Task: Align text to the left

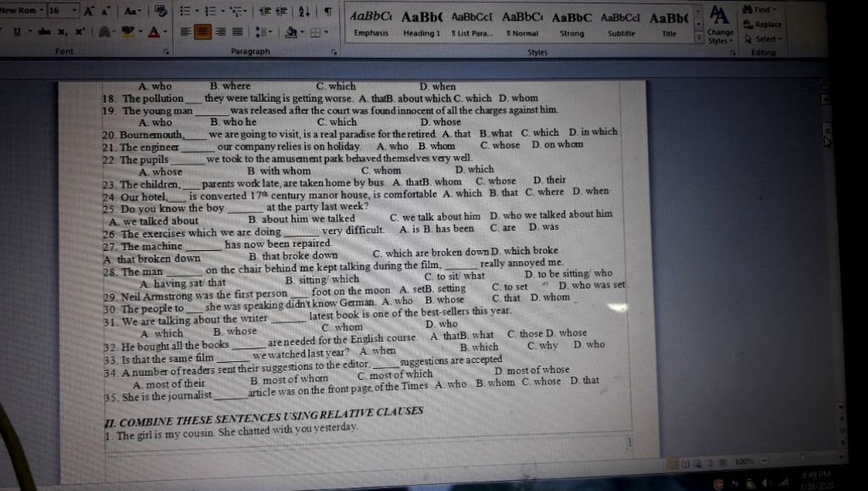Action: pyautogui.click(x=186, y=32)
